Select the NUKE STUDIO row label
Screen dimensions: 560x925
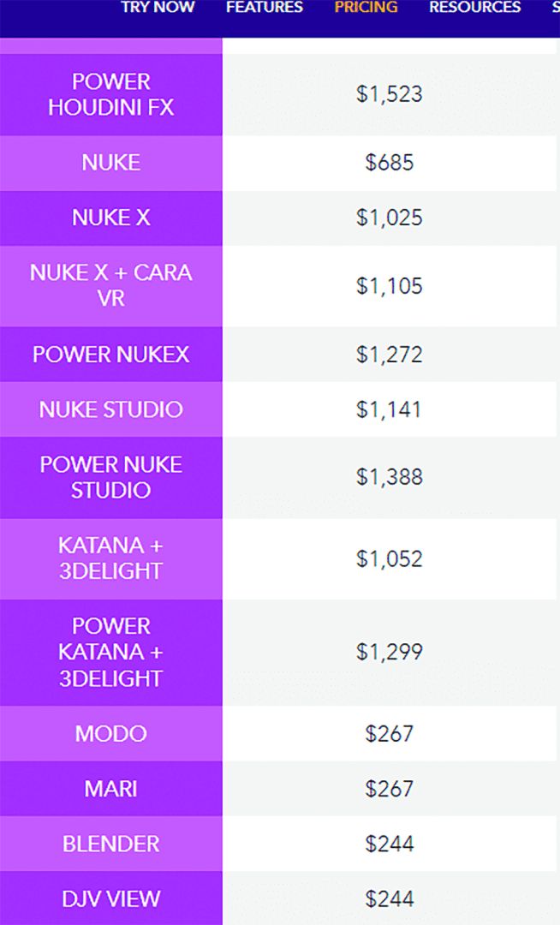pyautogui.click(x=111, y=409)
